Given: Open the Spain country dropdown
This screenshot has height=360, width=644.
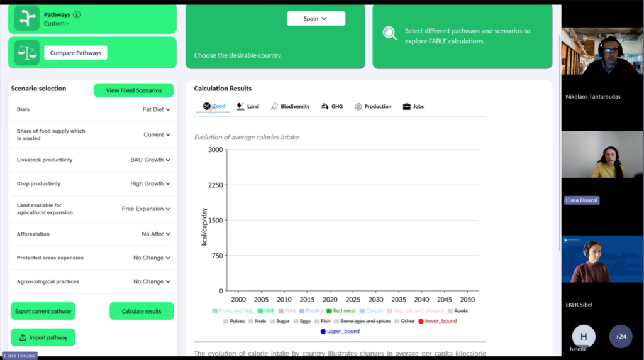Looking at the screenshot, I should pyautogui.click(x=316, y=19).
